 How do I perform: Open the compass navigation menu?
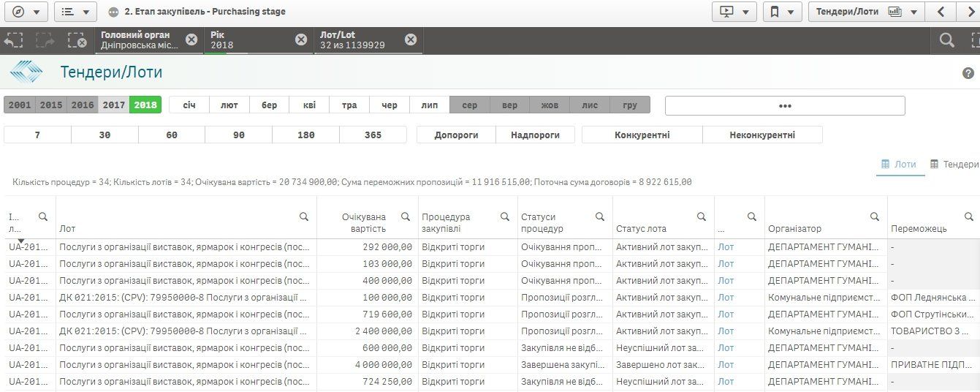26,12
